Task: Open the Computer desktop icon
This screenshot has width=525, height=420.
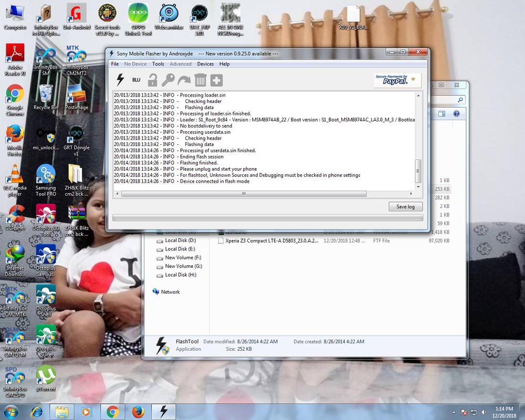Action: coord(15,17)
